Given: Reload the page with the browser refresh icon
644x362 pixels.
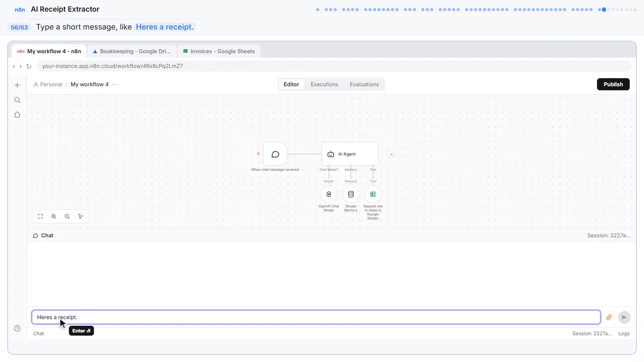Looking at the screenshot, I should click(x=29, y=66).
